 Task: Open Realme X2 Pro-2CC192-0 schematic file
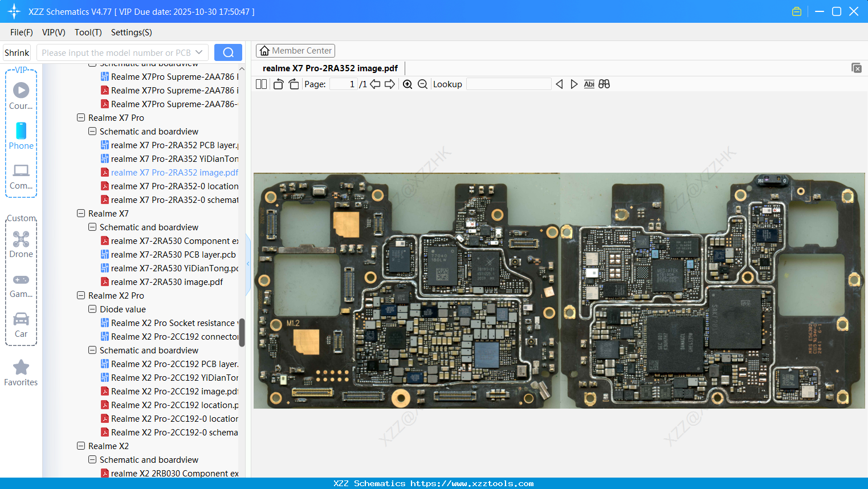(170, 433)
